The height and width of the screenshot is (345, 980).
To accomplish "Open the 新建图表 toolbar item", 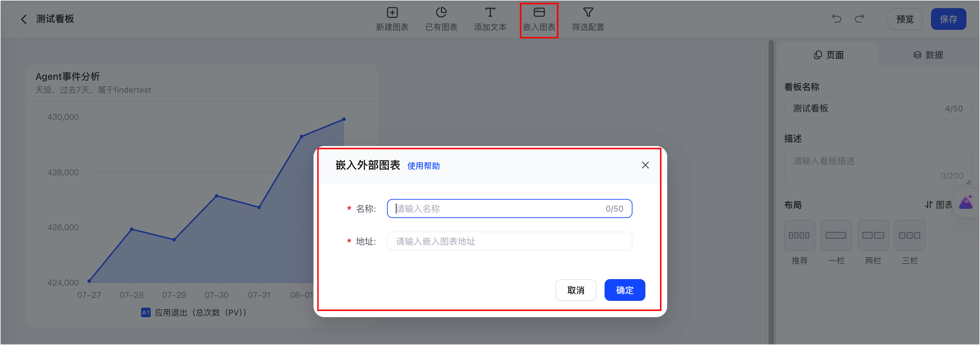I will click(392, 19).
